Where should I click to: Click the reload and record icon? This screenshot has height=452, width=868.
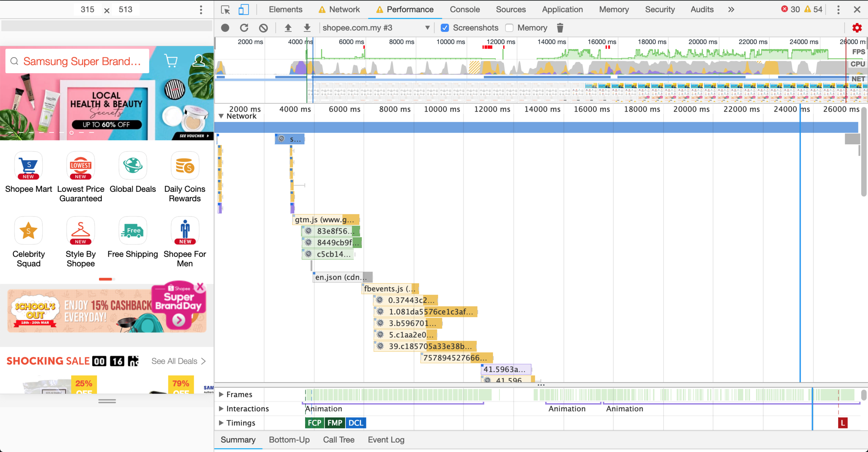(x=244, y=28)
